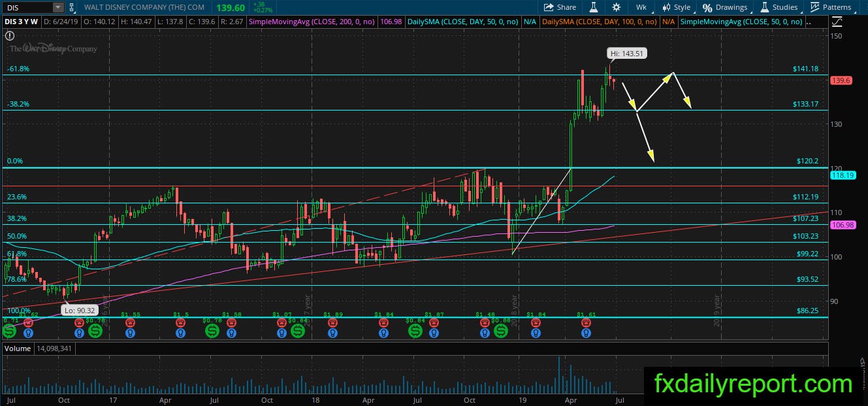Viewport: 868px width, 406px height.
Task: Click the red phone icon under $1.87
Action: pyautogui.click(x=434, y=322)
